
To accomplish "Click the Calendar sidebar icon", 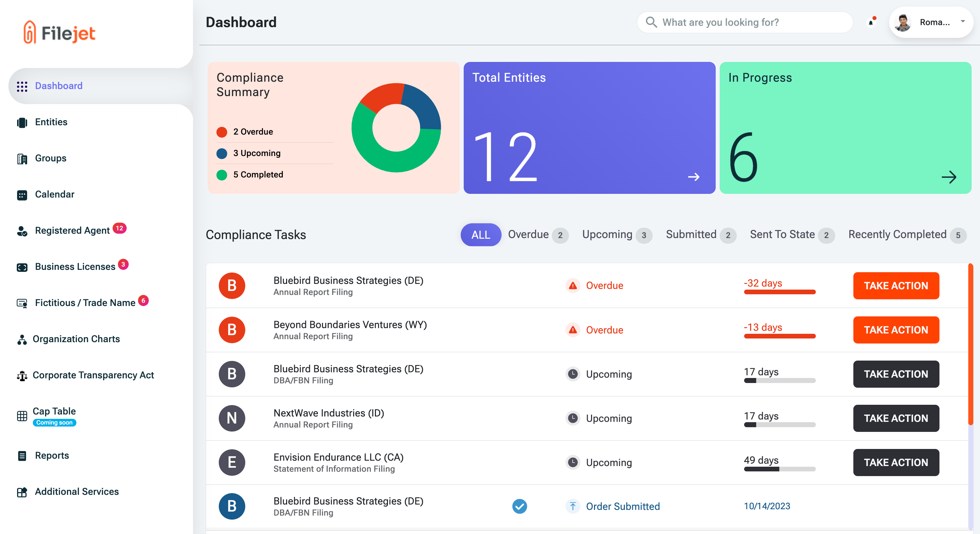I will pos(22,195).
